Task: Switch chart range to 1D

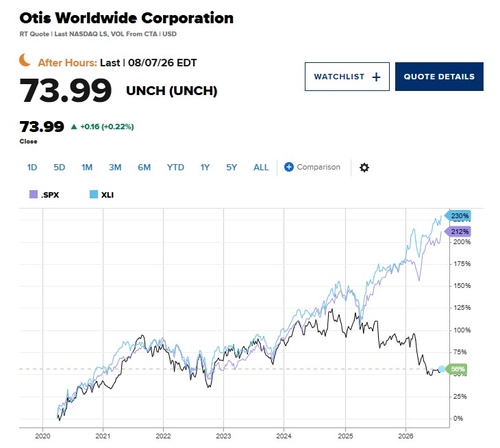Action: pyautogui.click(x=32, y=167)
